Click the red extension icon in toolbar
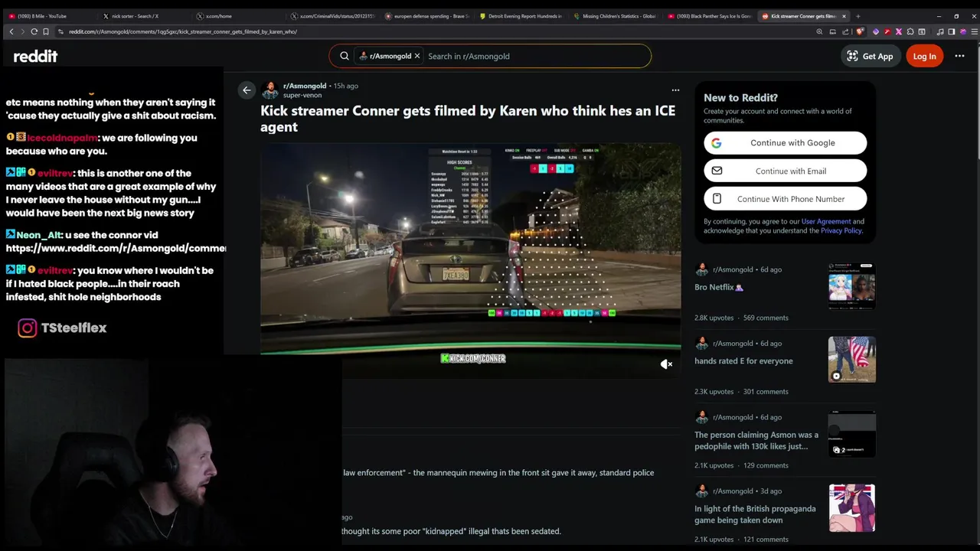The height and width of the screenshot is (551, 980). [887, 31]
